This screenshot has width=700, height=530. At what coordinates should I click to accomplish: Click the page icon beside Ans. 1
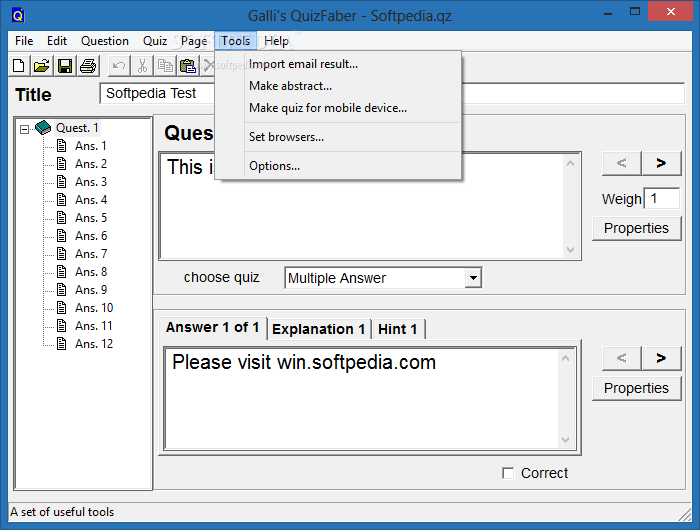[x=62, y=146]
